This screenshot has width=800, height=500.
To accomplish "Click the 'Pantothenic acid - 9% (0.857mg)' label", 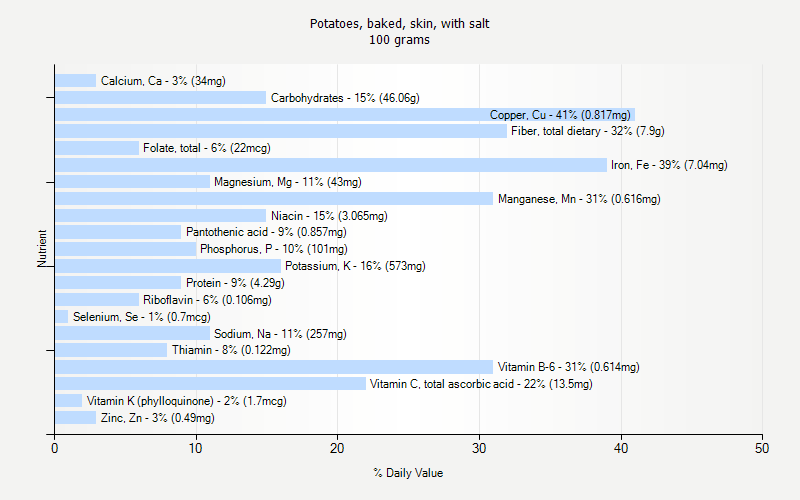I will pos(266,232).
